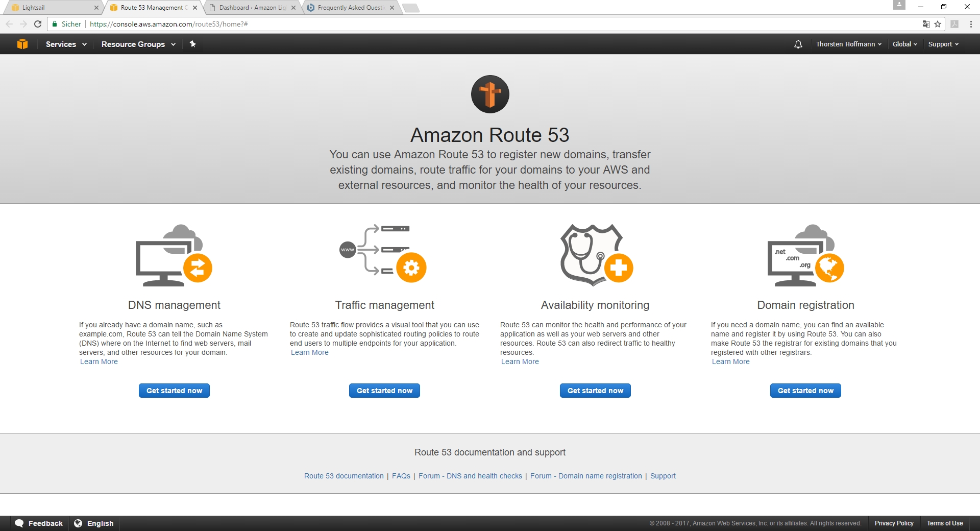
Task: Click the English language selector
Action: (x=94, y=523)
